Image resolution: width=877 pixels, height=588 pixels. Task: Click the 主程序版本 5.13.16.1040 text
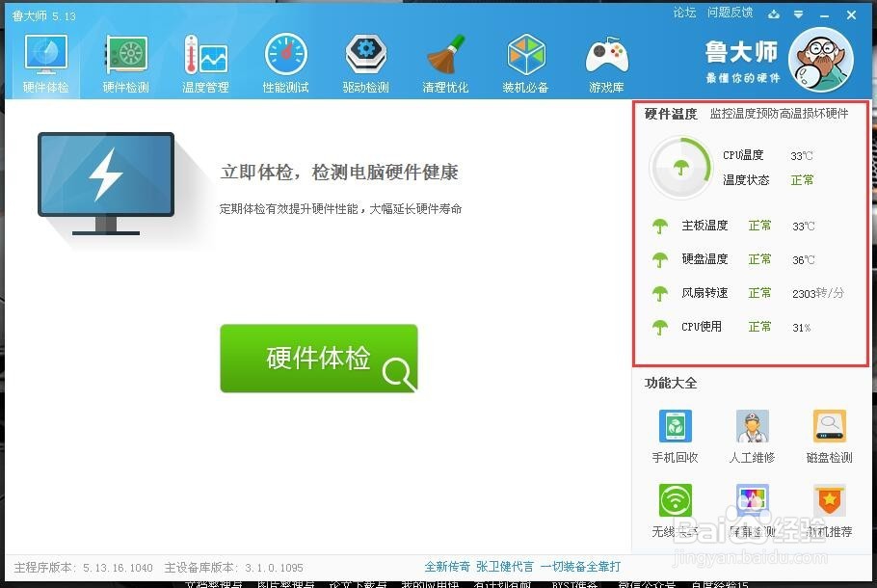tap(83, 568)
